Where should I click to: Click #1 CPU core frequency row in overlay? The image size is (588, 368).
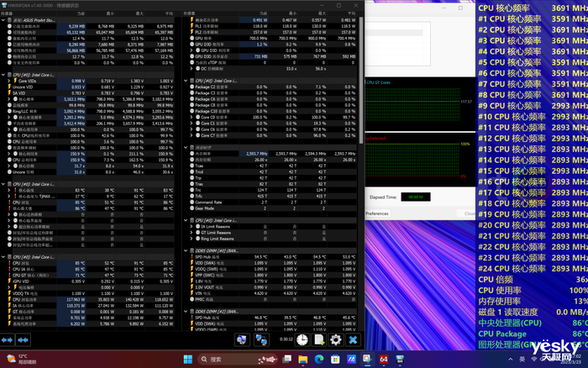coord(533,18)
